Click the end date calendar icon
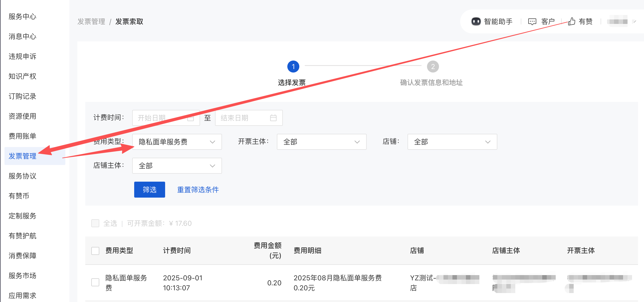 pos(273,118)
